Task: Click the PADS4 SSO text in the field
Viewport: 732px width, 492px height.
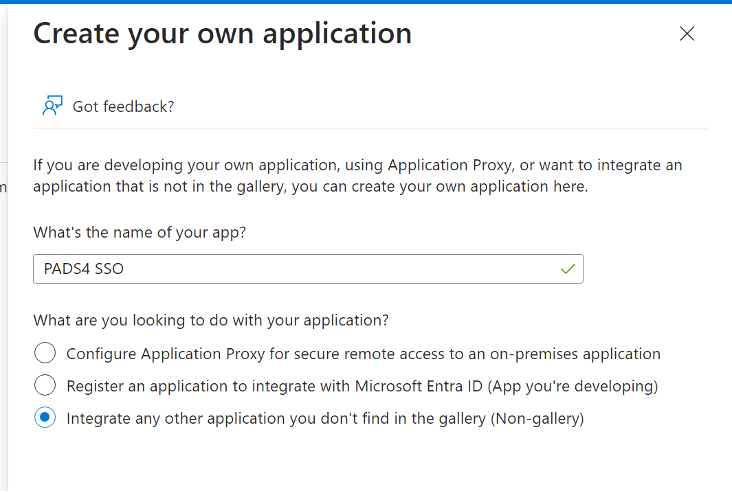Action: 84,269
